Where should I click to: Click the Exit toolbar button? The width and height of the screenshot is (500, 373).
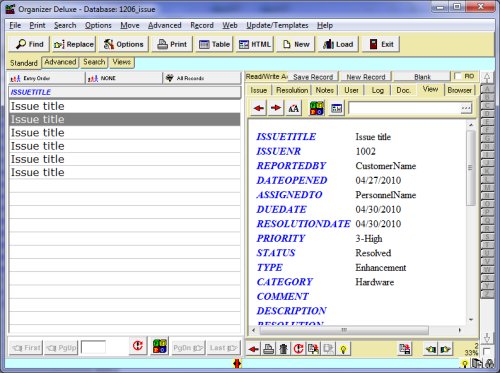381,44
